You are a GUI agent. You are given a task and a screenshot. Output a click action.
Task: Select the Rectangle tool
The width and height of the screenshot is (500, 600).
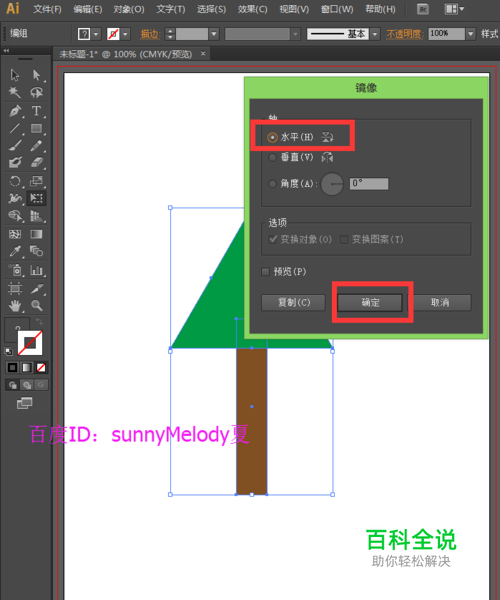click(36, 128)
